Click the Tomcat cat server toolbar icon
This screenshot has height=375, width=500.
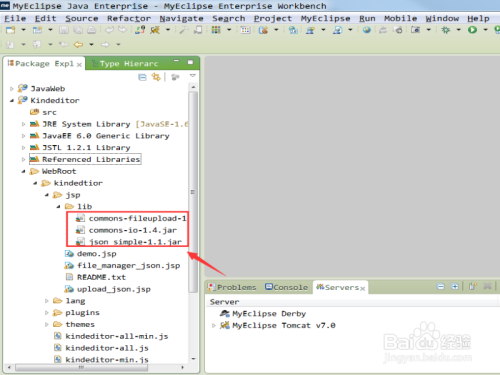coord(155,30)
